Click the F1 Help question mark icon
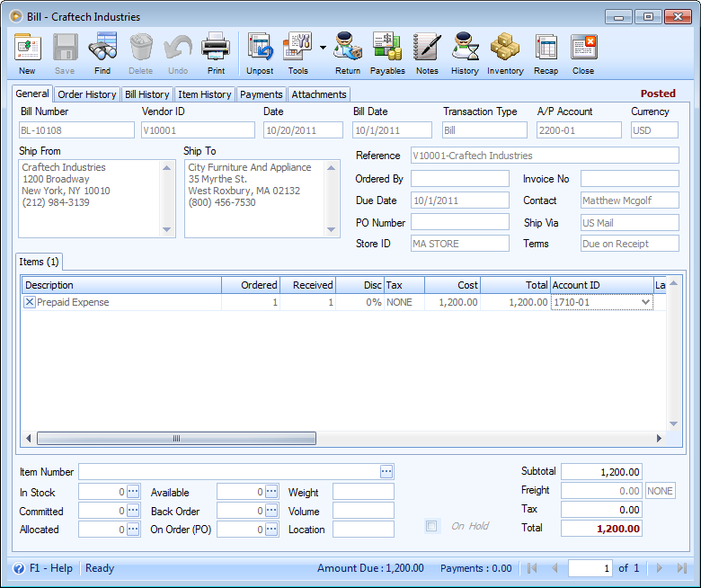This screenshot has height=588, width=701. click(19, 568)
